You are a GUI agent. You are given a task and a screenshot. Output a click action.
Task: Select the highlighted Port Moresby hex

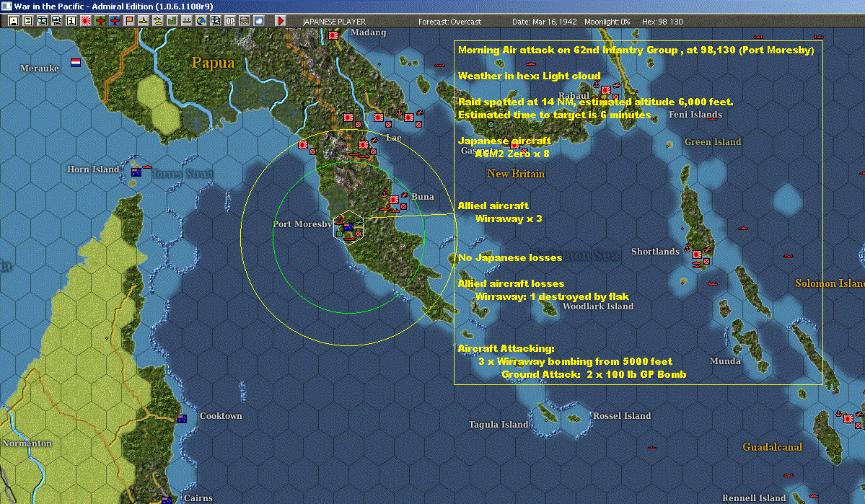(x=348, y=226)
